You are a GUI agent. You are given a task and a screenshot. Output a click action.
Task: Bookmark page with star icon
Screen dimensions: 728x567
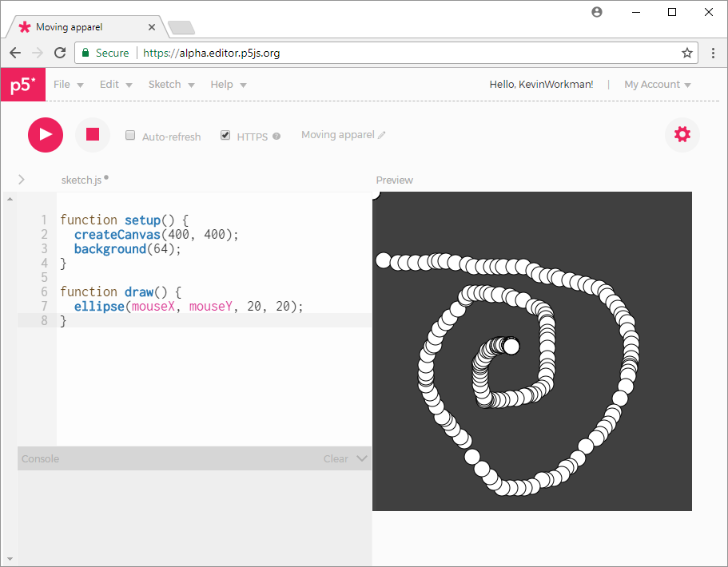[x=686, y=53]
